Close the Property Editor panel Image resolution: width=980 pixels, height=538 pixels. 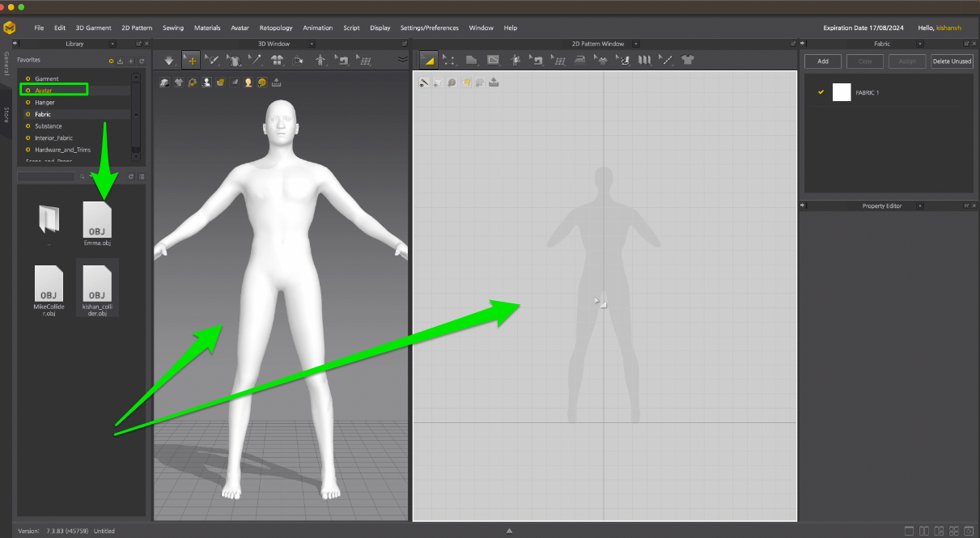point(974,206)
